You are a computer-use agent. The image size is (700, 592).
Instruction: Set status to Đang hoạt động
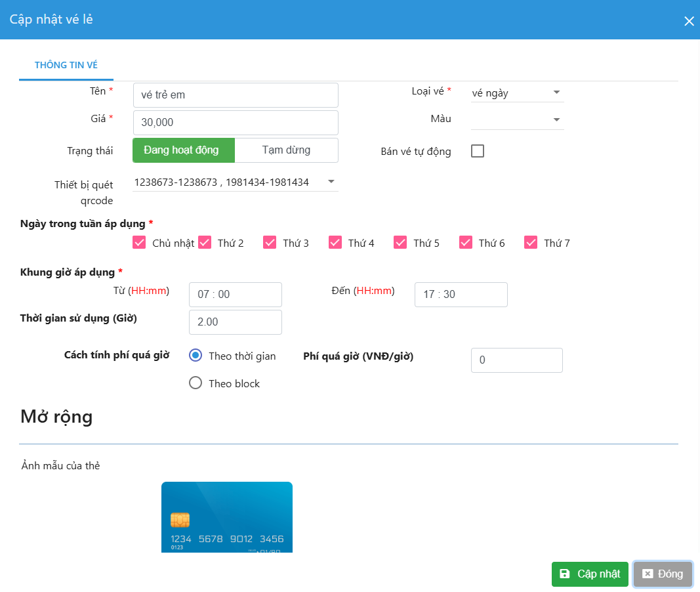click(x=184, y=150)
